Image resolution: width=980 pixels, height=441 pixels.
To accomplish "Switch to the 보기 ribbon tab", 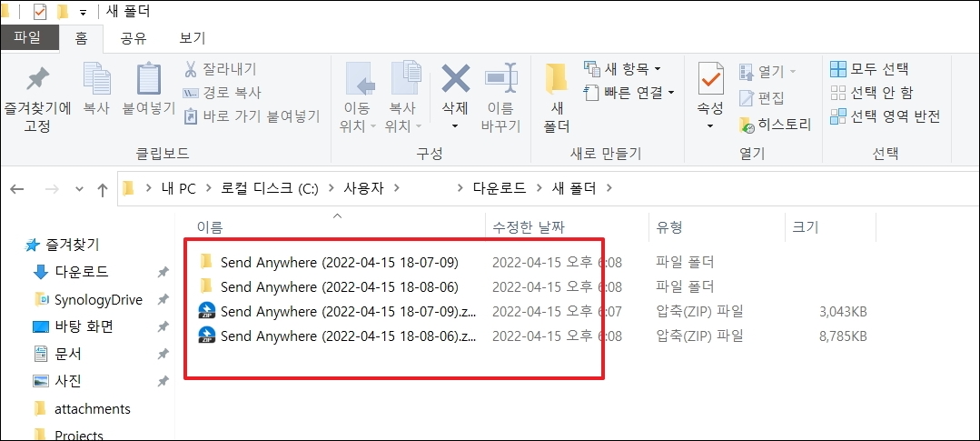I will coord(192,38).
